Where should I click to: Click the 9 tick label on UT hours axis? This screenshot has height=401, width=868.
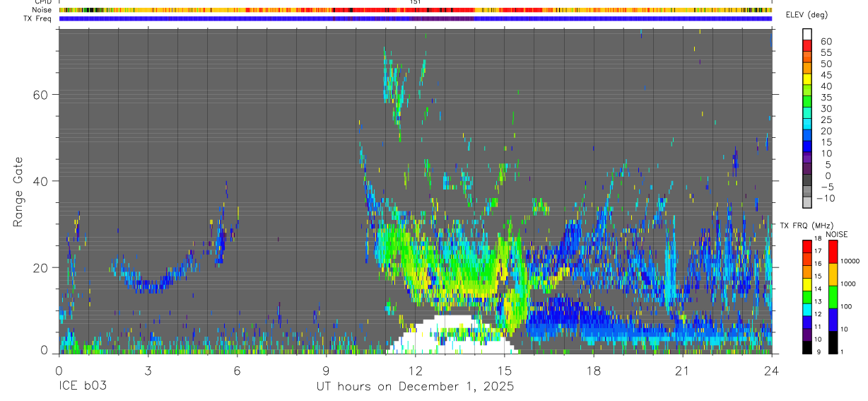pyautogui.click(x=326, y=370)
